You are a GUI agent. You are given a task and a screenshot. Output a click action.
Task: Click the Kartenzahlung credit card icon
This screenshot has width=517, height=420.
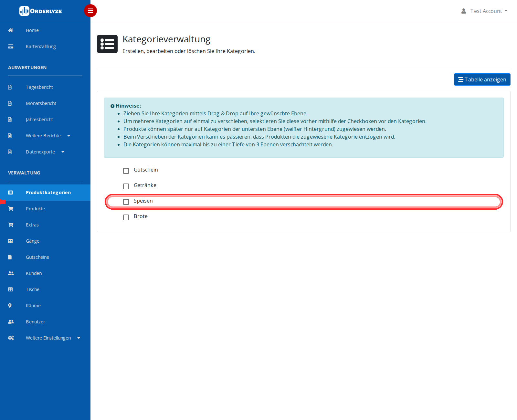click(11, 47)
